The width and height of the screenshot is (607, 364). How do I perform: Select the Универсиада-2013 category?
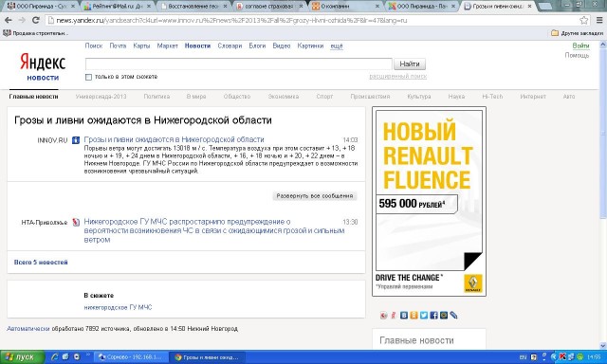click(101, 97)
